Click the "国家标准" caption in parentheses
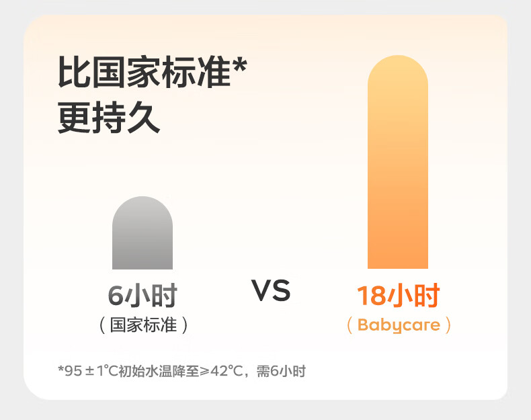Viewport: 531px width, 420px height. [x=142, y=326]
